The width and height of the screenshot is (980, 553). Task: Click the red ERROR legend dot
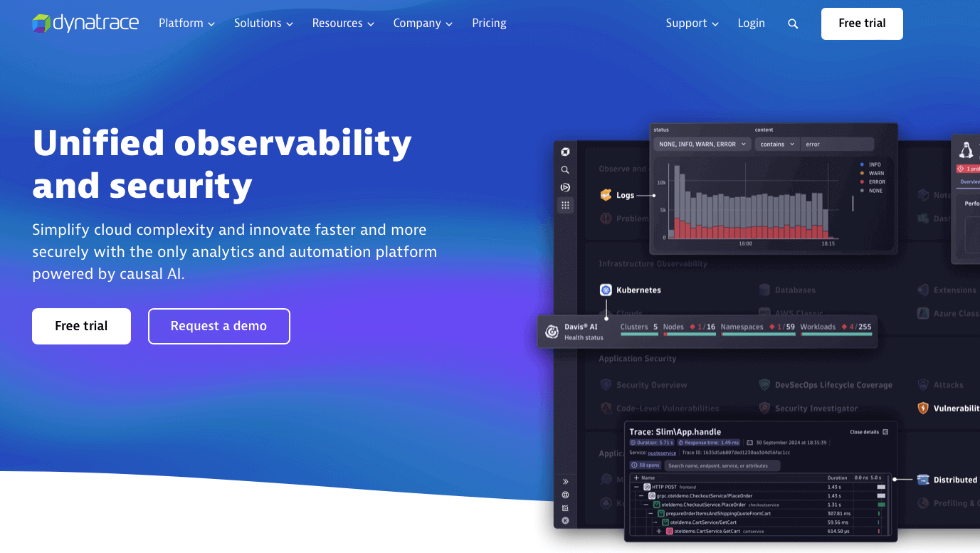click(863, 182)
